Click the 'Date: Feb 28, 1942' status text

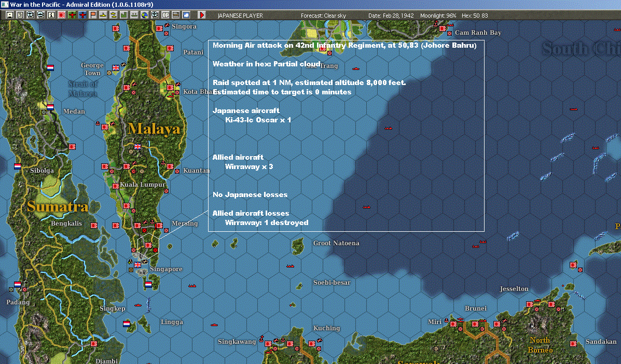391,16
